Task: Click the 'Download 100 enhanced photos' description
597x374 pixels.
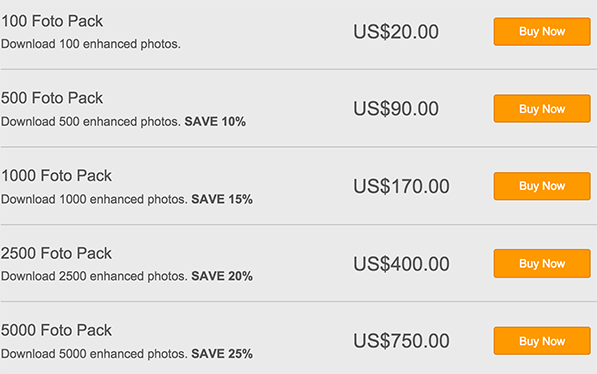Action: click(x=91, y=44)
